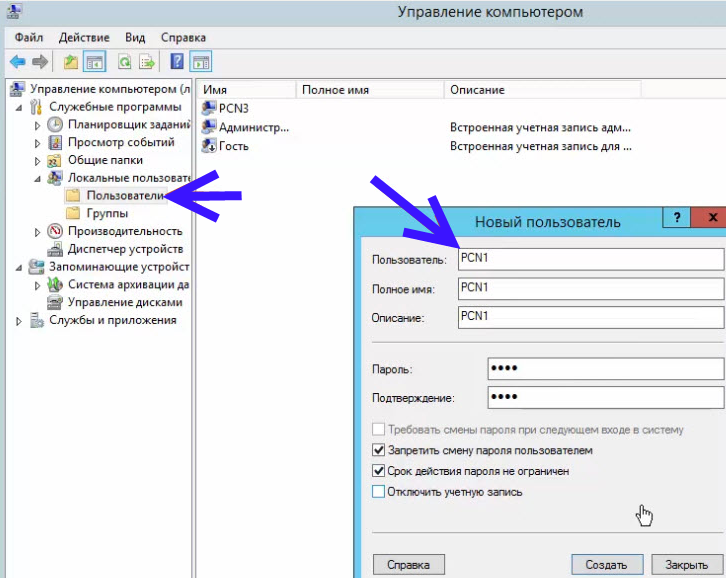Click the Up one level folder icon
The width and height of the screenshot is (728, 578).
pyautogui.click(x=71, y=61)
